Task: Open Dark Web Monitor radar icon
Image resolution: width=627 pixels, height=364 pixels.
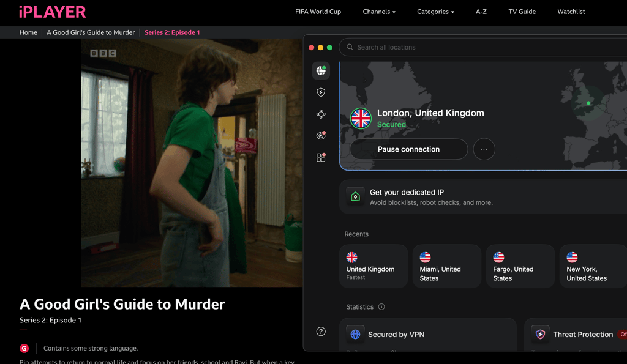Action: pyautogui.click(x=321, y=136)
